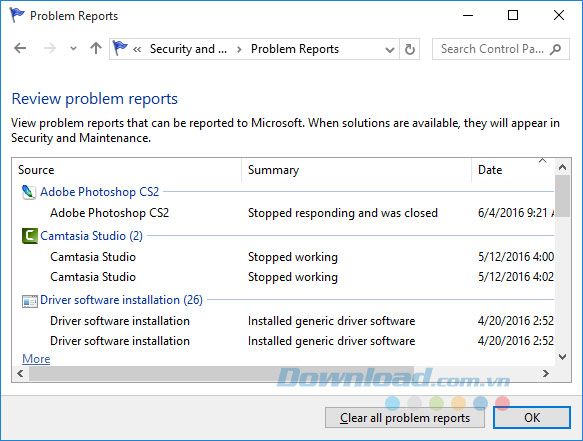Go up one level with Up arrow
The height and width of the screenshot is (441, 583).
point(96,48)
